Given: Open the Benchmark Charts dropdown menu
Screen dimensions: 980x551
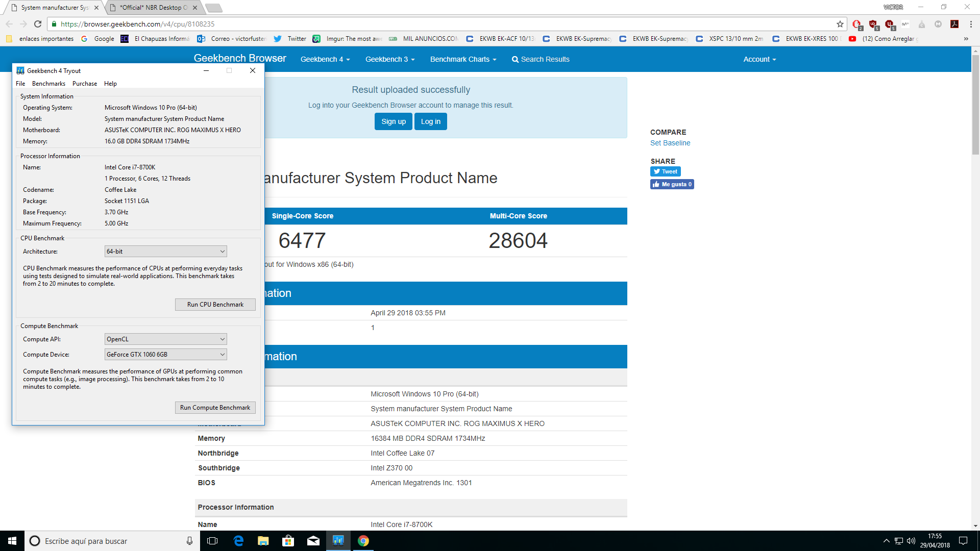Looking at the screenshot, I should point(463,59).
